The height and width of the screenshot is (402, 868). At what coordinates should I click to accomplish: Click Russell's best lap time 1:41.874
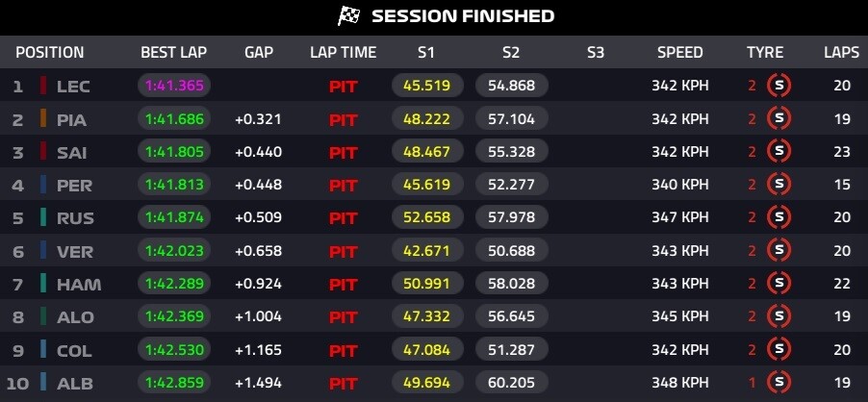[174, 218]
